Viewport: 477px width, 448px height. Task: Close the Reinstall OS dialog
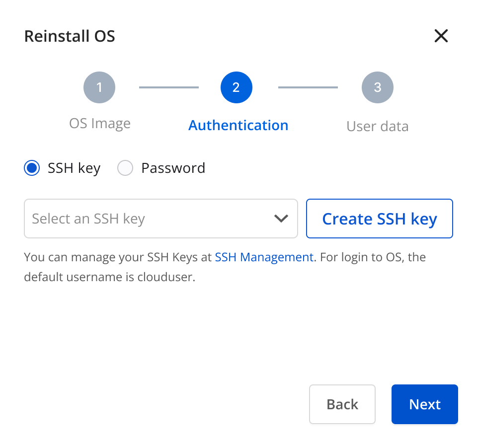click(x=441, y=36)
